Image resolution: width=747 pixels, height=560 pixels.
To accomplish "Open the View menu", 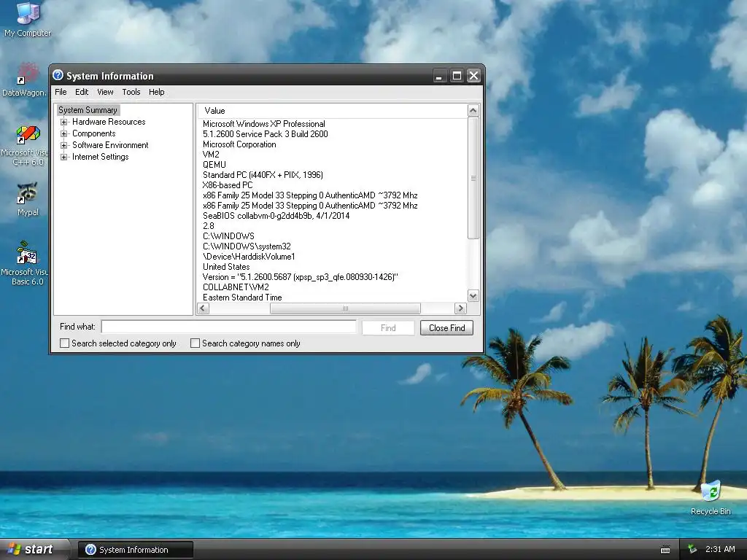I will click(105, 92).
